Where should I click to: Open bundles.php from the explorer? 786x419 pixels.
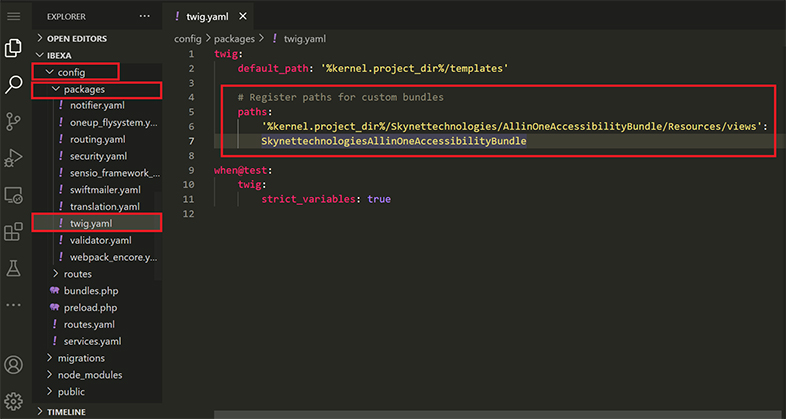[90, 290]
